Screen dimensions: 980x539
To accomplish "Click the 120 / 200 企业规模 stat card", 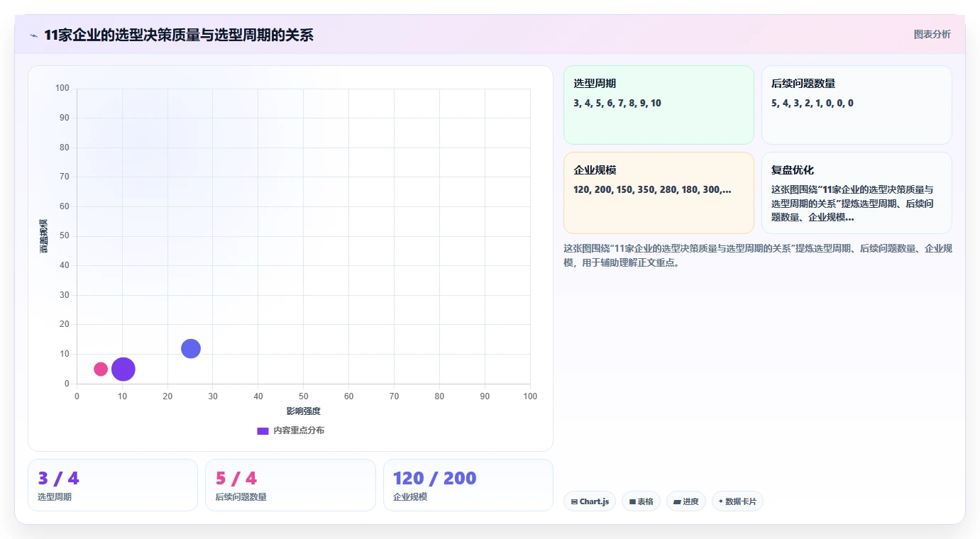I will (x=468, y=485).
